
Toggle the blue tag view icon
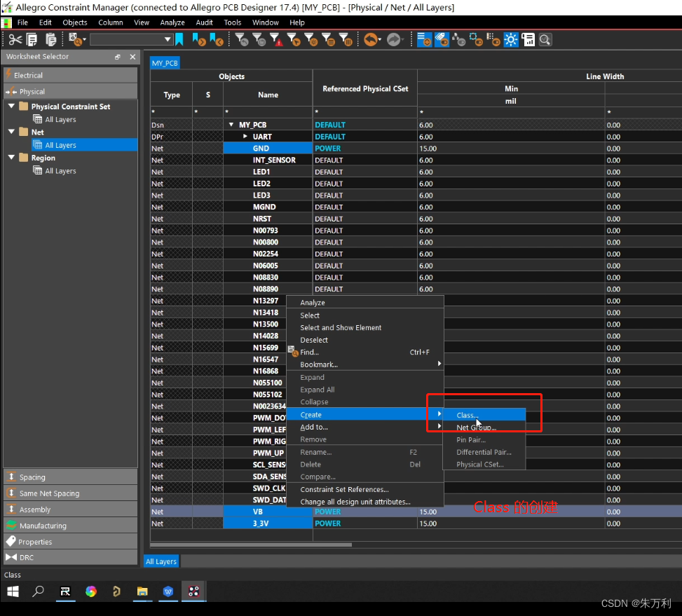pyautogui.click(x=442, y=40)
